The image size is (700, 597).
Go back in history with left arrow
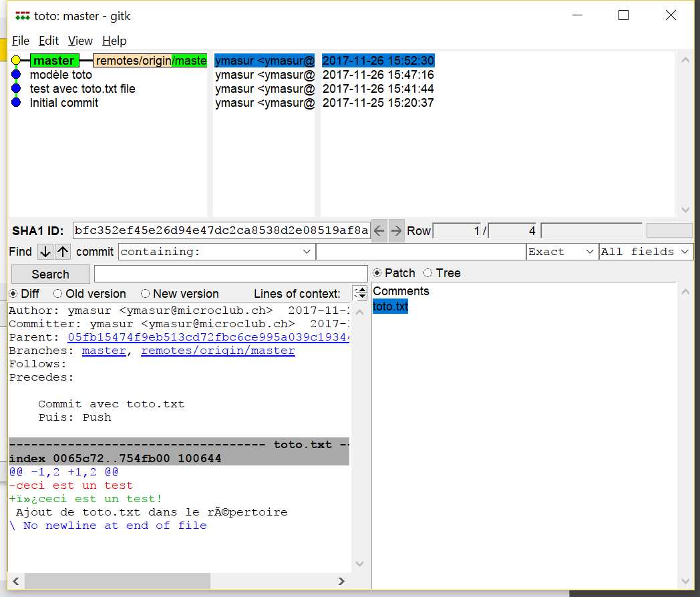[x=379, y=230]
